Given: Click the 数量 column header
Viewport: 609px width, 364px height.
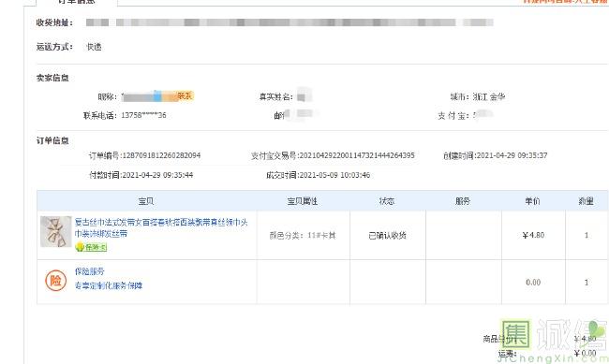Looking at the screenshot, I should tap(587, 201).
